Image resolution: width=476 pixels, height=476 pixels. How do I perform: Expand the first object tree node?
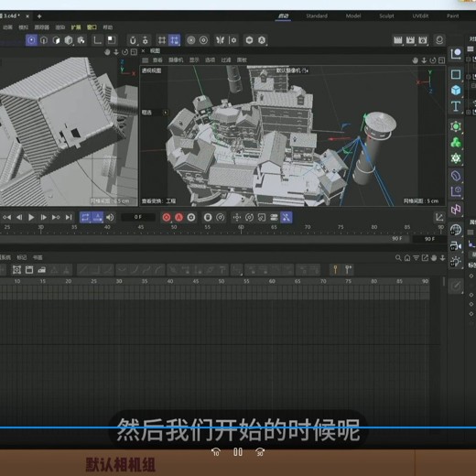pos(469,59)
